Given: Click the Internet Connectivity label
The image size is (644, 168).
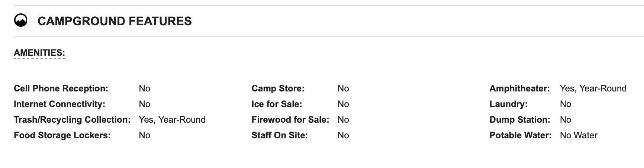Looking at the screenshot, I should pos(59,104).
